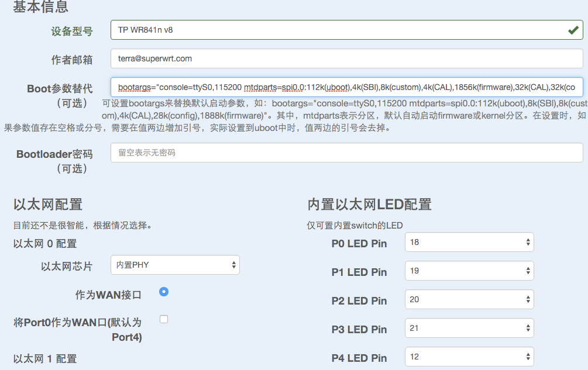Open the P0 LED Pin dropdown

pos(469,242)
